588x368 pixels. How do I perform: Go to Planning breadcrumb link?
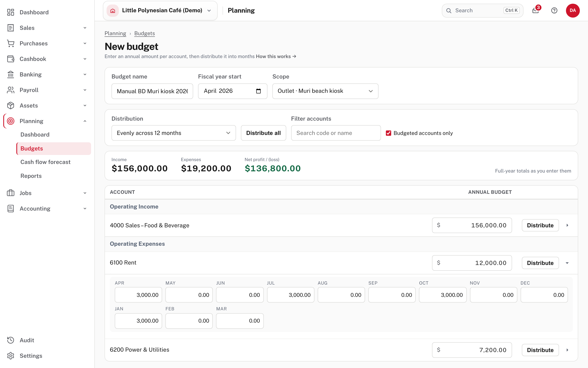pyautogui.click(x=115, y=33)
